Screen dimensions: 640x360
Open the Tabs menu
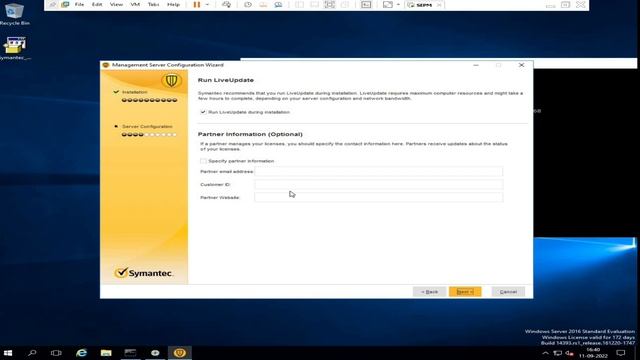153,4
